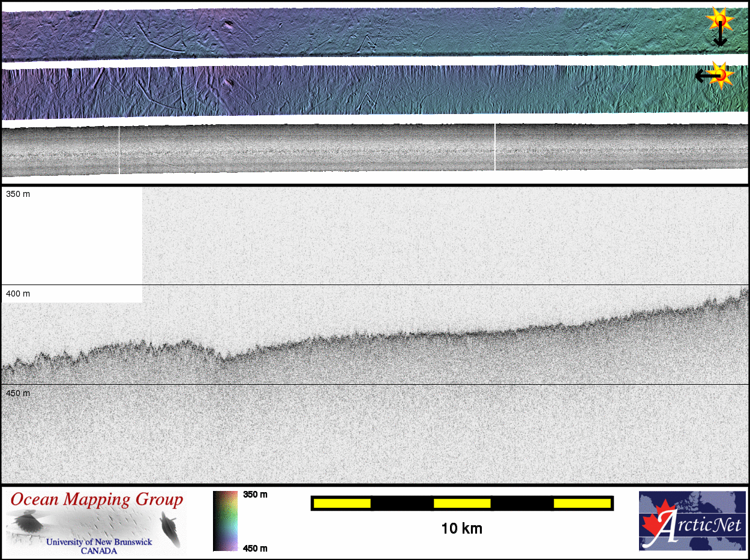Click the University of New Brunswick text
The image size is (750, 560).
[99, 542]
